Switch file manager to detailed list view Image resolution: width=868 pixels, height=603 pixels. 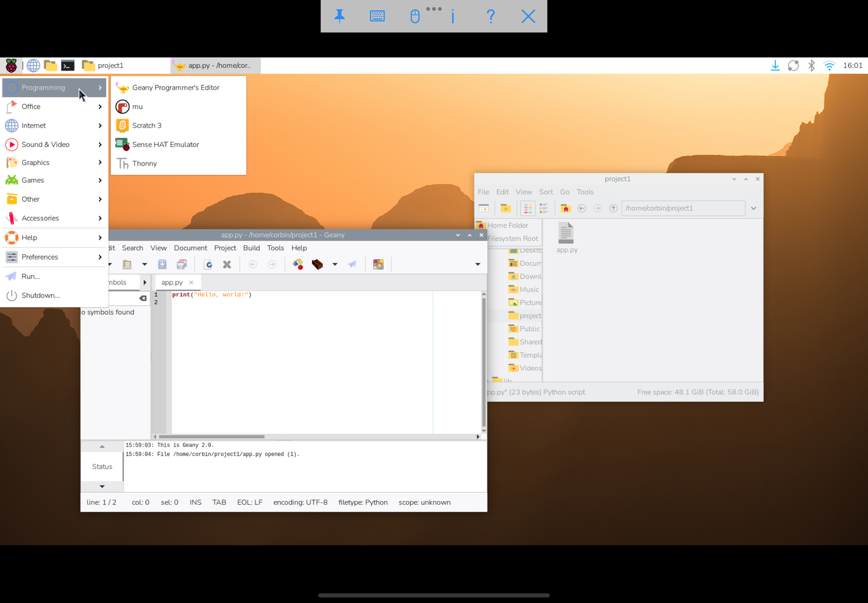544,208
